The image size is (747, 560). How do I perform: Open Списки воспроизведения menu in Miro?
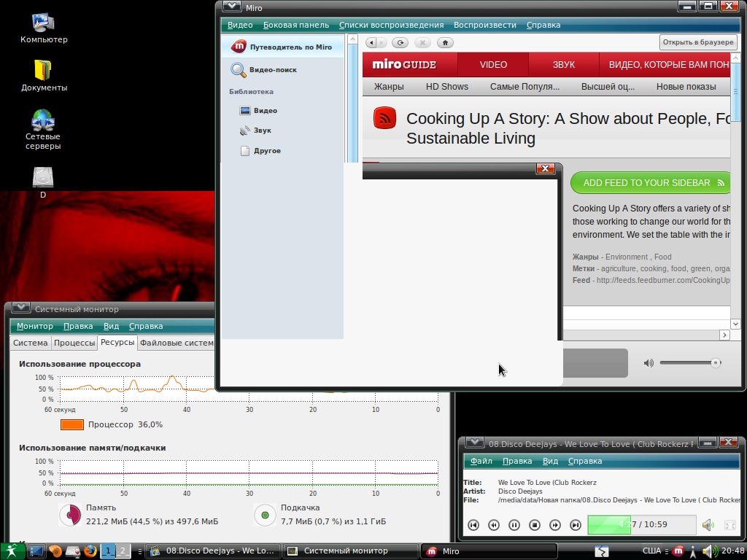[391, 25]
